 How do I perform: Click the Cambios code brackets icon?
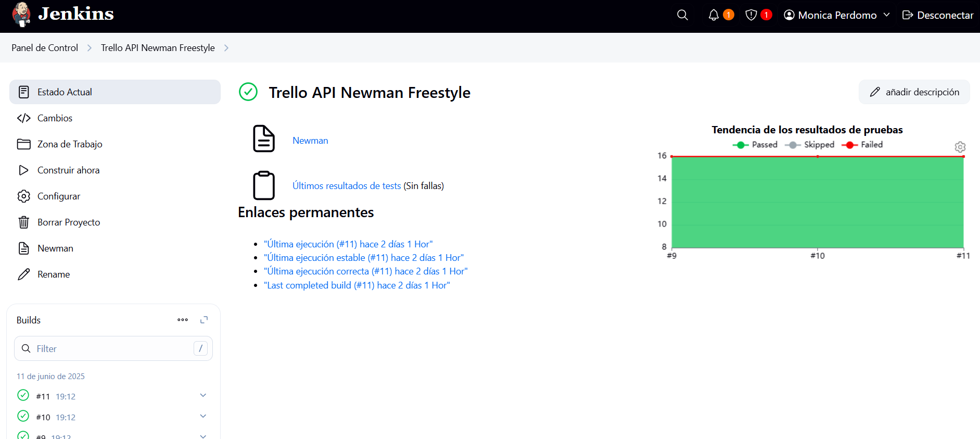[23, 118]
